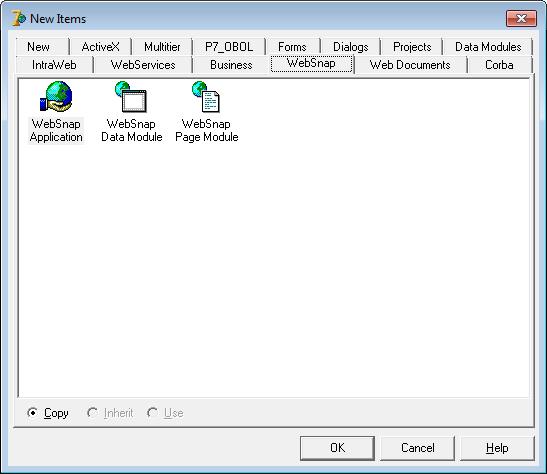Click the Delphi icon in title bar
This screenshot has width=547, height=474.
pyautogui.click(x=18, y=18)
